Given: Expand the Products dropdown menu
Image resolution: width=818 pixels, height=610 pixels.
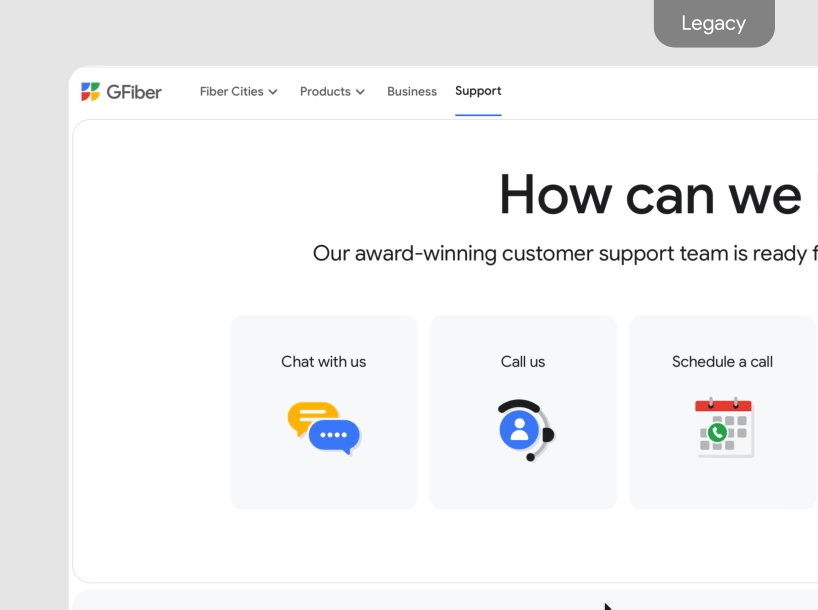Looking at the screenshot, I should point(332,92).
